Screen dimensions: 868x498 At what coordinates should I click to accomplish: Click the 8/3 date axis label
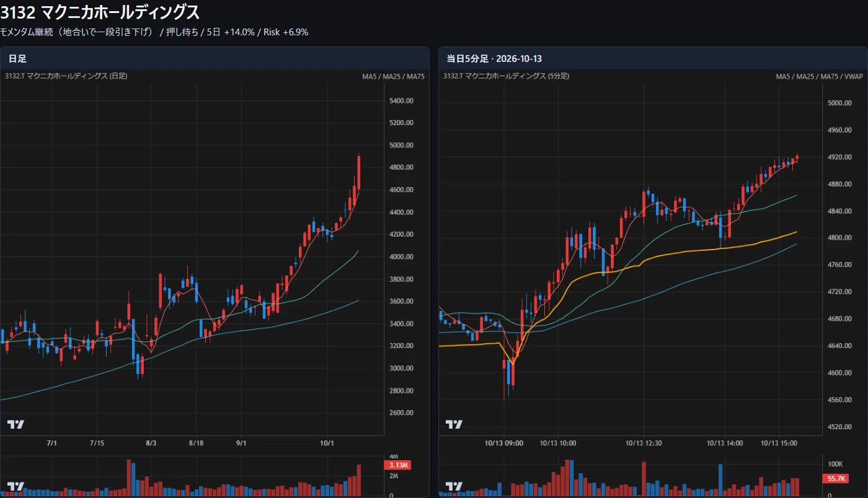[151, 443]
